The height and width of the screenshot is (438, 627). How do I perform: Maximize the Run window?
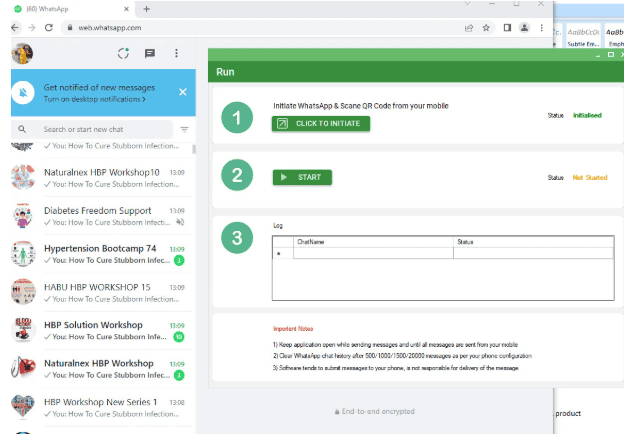click(611, 54)
